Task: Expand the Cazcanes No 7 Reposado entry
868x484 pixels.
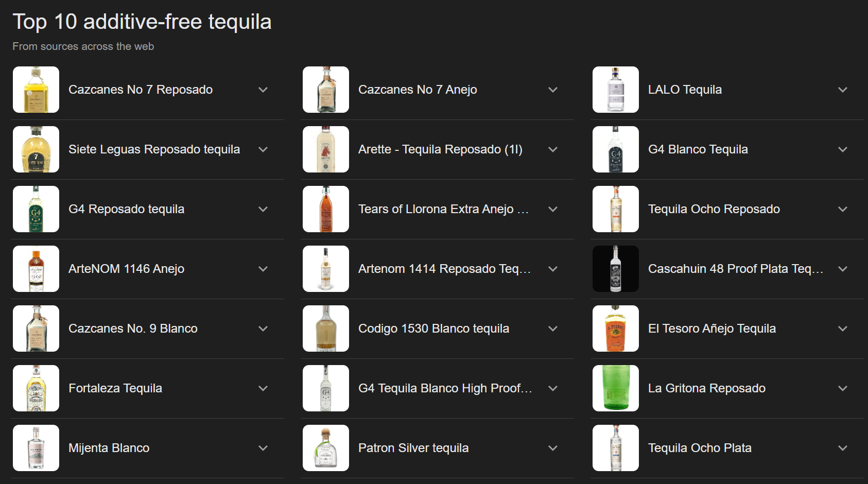Action: [263, 90]
